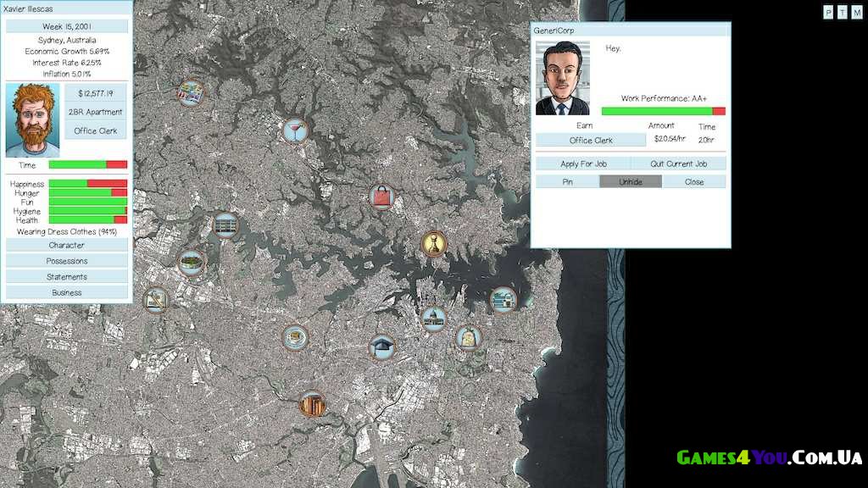
Task: Open the golden chess piece location
Action: pos(434,244)
